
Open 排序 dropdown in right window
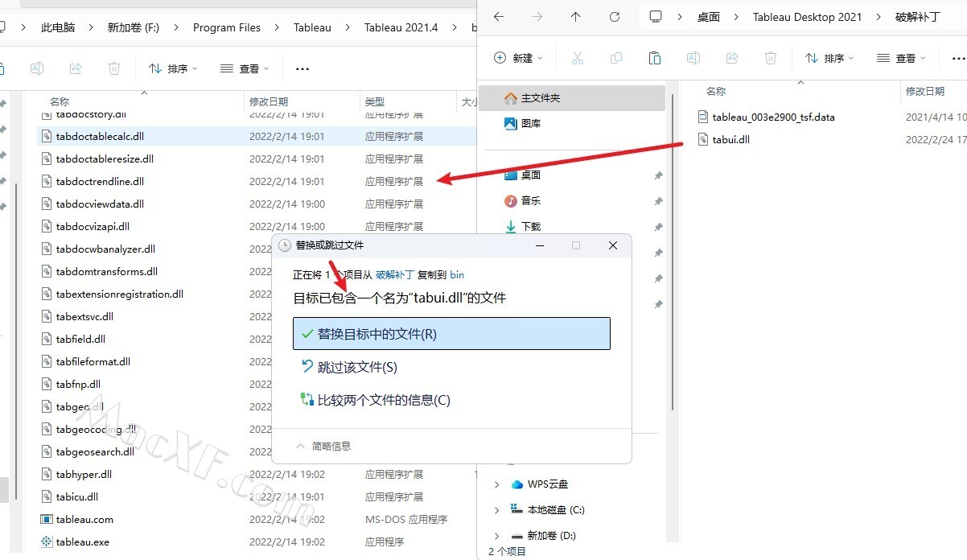[829, 58]
